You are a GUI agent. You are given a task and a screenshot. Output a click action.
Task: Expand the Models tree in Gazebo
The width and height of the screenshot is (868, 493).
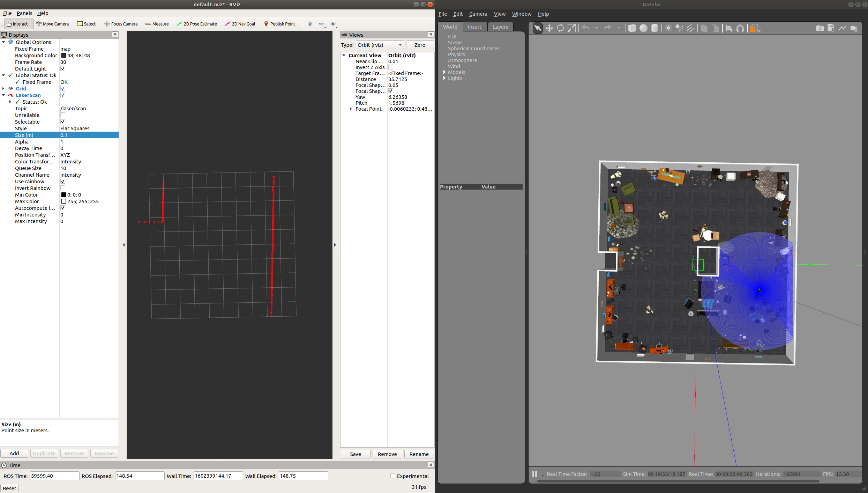pyautogui.click(x=444, y=72)
